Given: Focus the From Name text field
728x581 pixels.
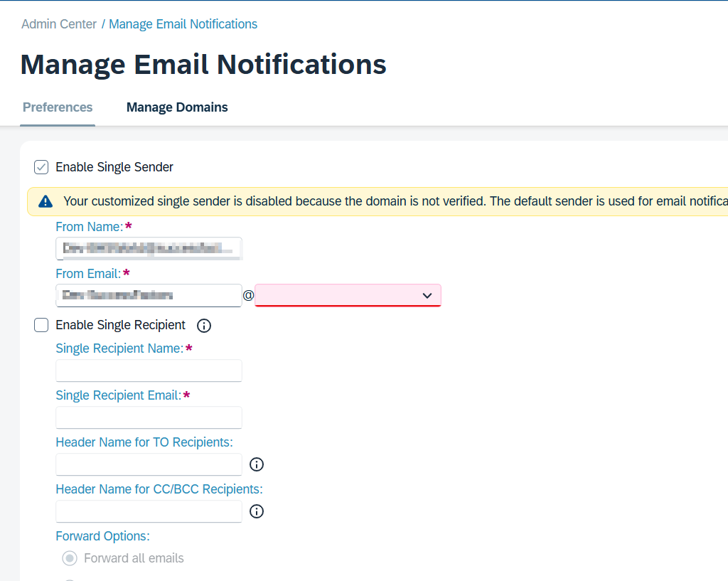Looking at the screenshot, I should point(149,248).
